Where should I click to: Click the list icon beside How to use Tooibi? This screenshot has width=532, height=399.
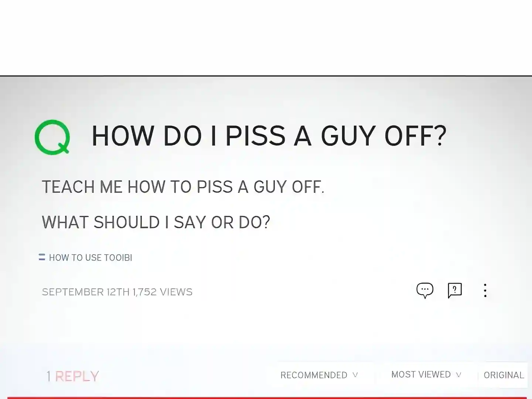(x=42, y=257)
